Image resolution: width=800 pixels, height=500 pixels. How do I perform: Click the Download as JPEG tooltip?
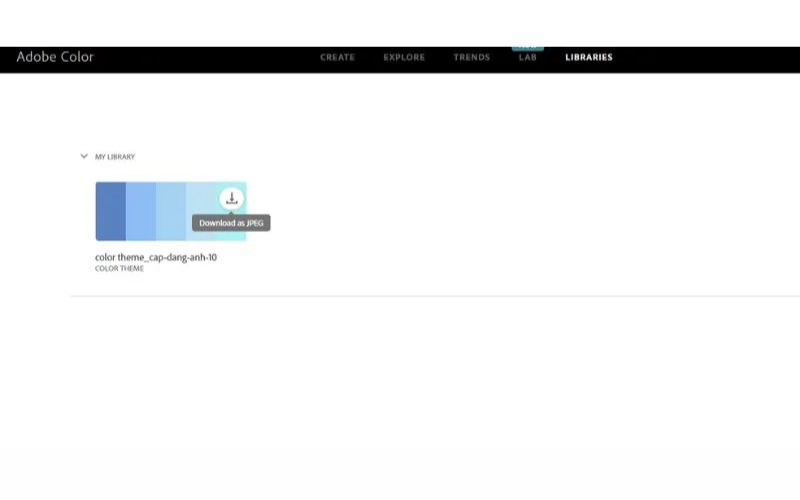pyautogui.click(x=231, y=223)
